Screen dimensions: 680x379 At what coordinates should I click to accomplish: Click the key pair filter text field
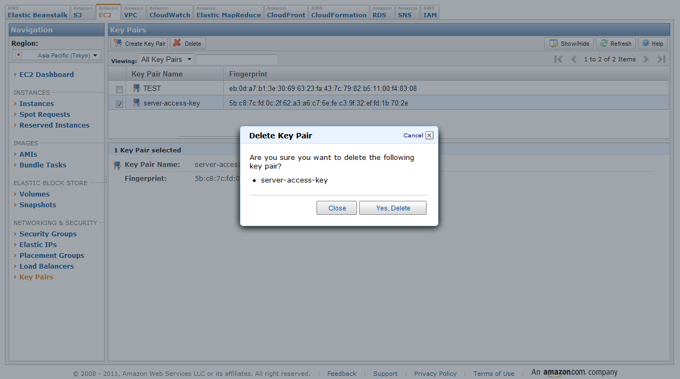click(237, 59)
